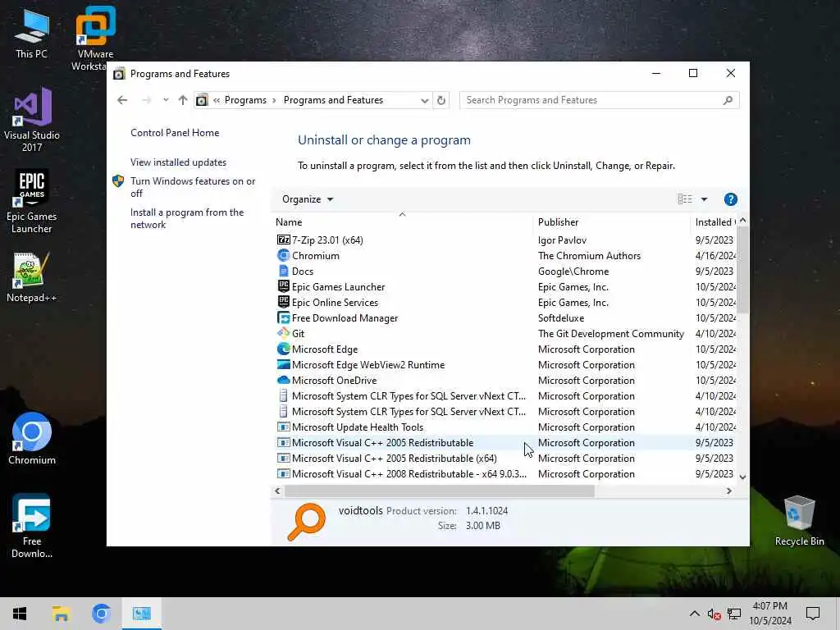Click Install a program from the network
Viewport: 840px width, 630px height.
click(x=187, y=218)
